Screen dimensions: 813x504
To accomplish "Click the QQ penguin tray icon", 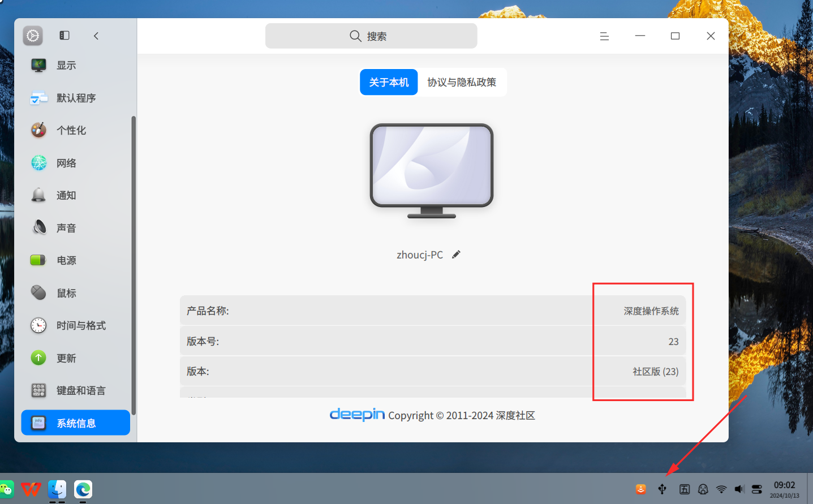I will click(703, 489).
